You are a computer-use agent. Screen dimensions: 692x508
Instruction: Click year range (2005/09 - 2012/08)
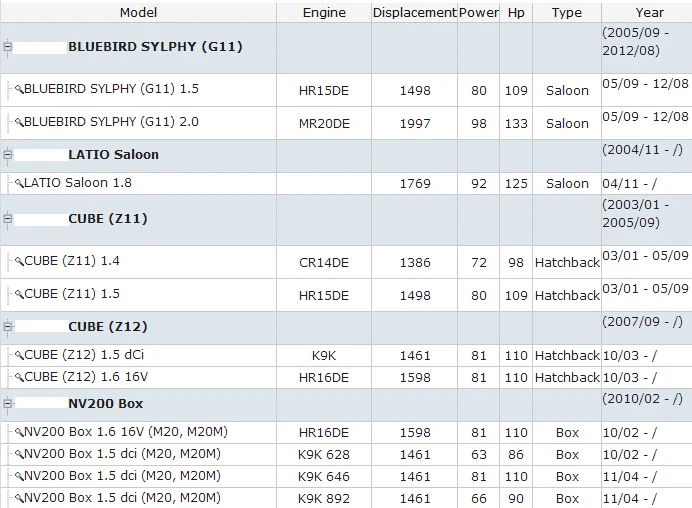(x=636, y=41)
